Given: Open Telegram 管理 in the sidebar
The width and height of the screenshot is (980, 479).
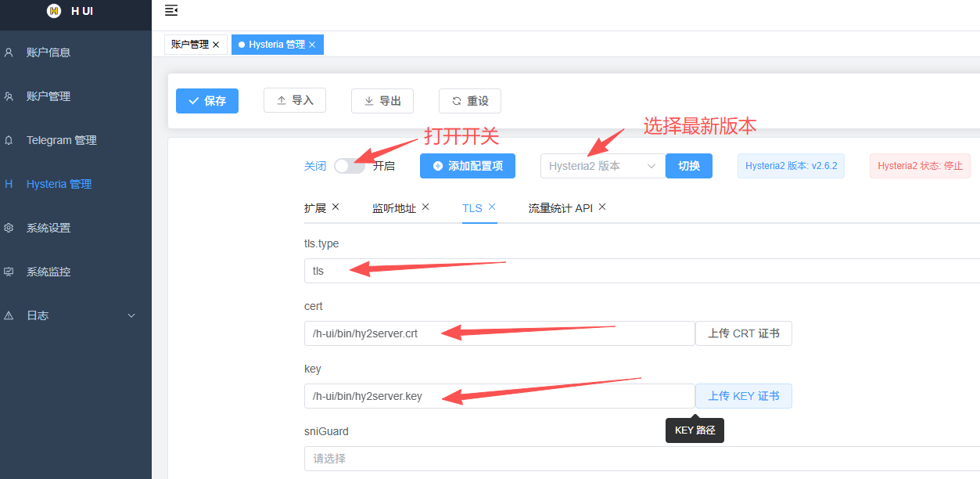Looking at the screenshot, I should (61, 140).
